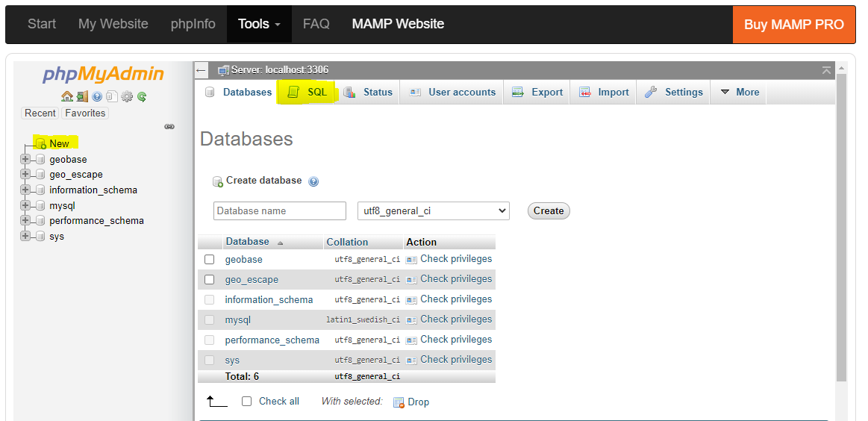Click the privileges icon in geobase row

point(411,259)
